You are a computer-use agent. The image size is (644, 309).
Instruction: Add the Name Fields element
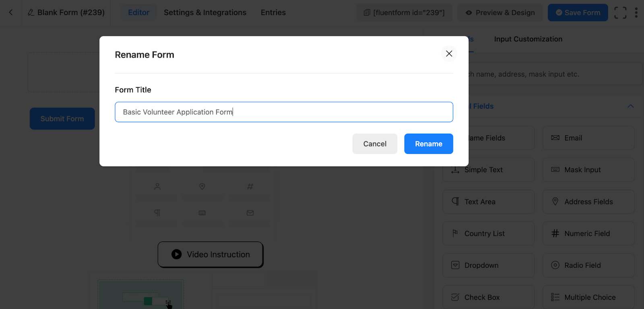pos(502,138)
